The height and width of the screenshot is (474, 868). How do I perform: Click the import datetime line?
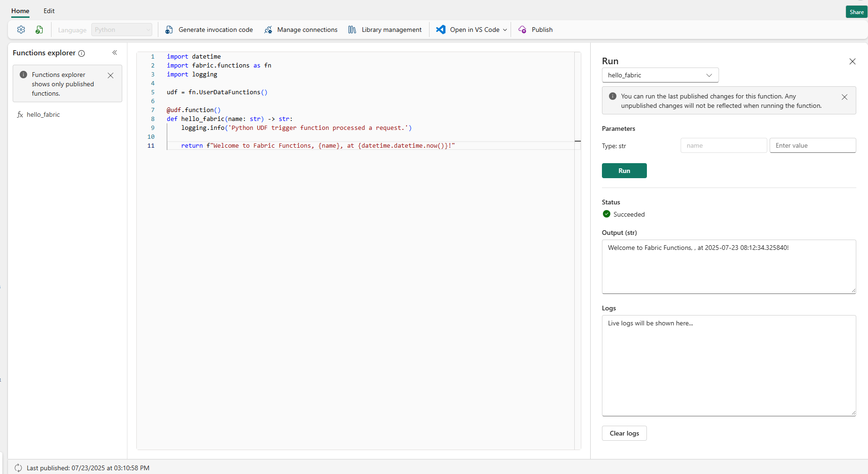(193, 57)
